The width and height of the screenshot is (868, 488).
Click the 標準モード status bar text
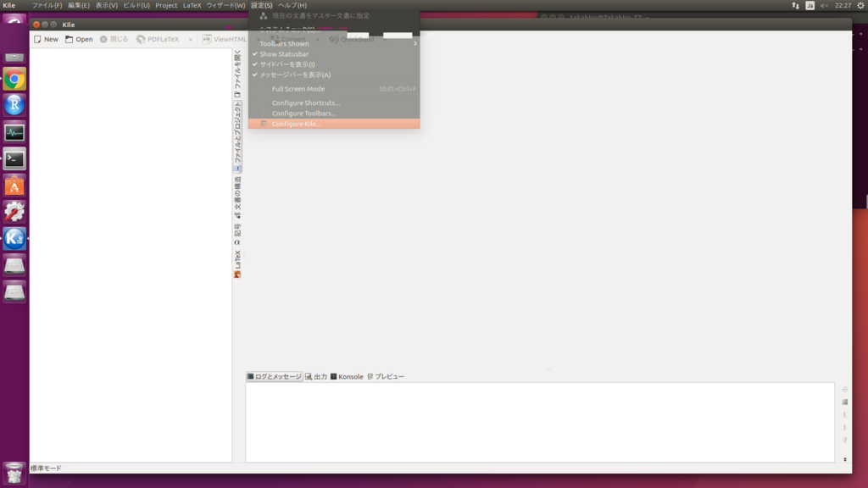pyautogui.click(x=46, y=468)
